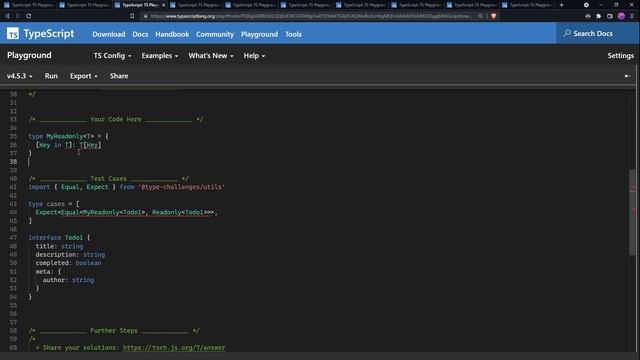Click the TS logo icon
The height and width of the screenshot is (360, 640).
pyautogui.click(x=13, y=33)
